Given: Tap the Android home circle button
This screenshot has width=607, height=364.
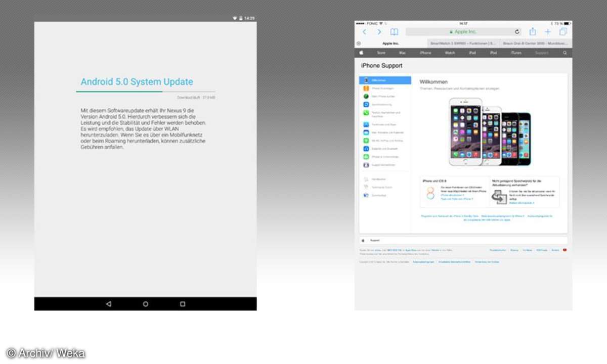Looking at the screenshot, I should (146, 304).
